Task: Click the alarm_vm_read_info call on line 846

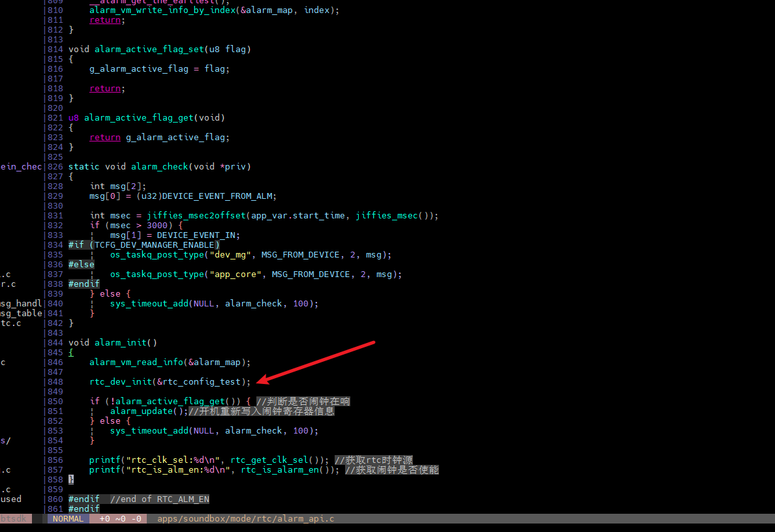Action: pyautogui.click(x=136, y=362)
